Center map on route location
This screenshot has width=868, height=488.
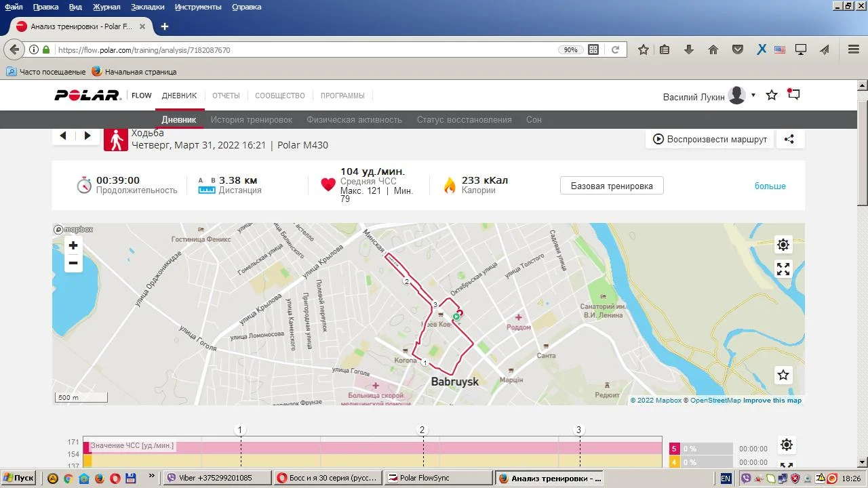pos(783,245)
